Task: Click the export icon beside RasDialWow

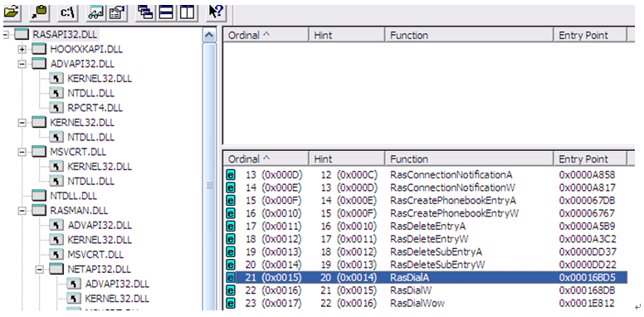Action: 231,303
